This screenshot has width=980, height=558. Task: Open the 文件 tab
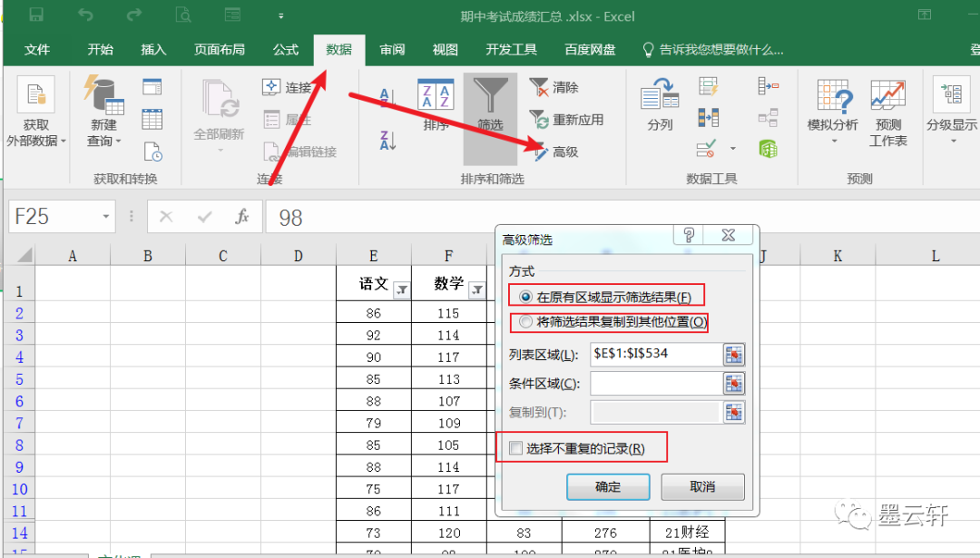(37, 49)
